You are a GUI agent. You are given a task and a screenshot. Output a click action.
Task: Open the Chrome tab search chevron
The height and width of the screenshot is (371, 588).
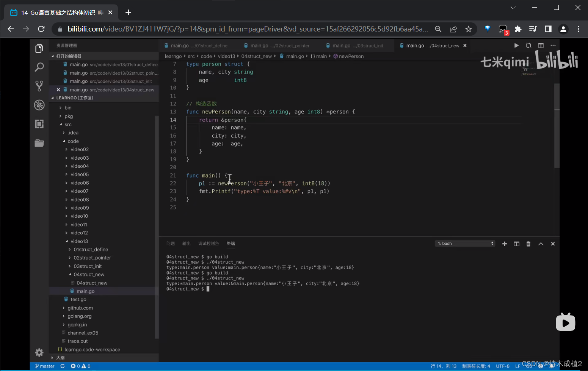(x=513, y=8)
